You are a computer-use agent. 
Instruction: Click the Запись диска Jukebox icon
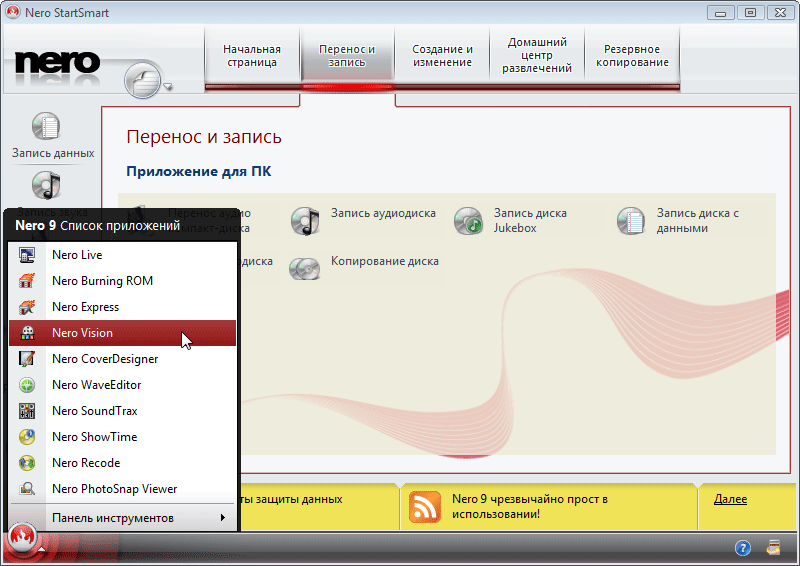[x=468, y=221]
